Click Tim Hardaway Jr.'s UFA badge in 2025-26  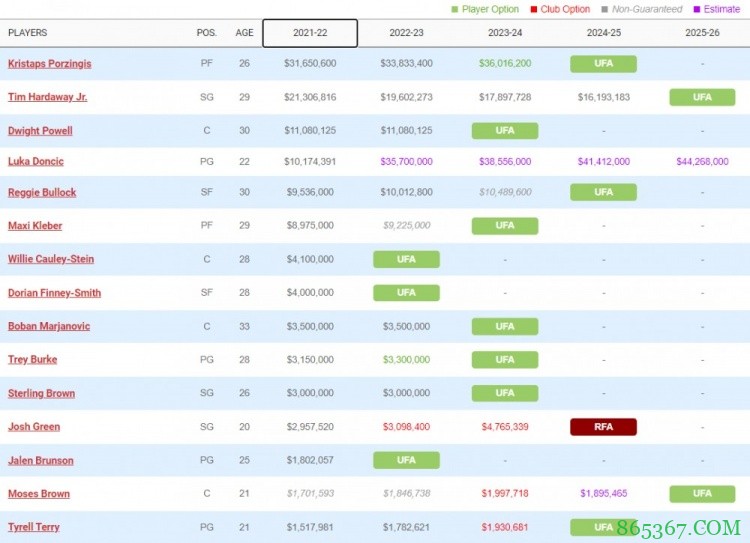tap(702, 97)
